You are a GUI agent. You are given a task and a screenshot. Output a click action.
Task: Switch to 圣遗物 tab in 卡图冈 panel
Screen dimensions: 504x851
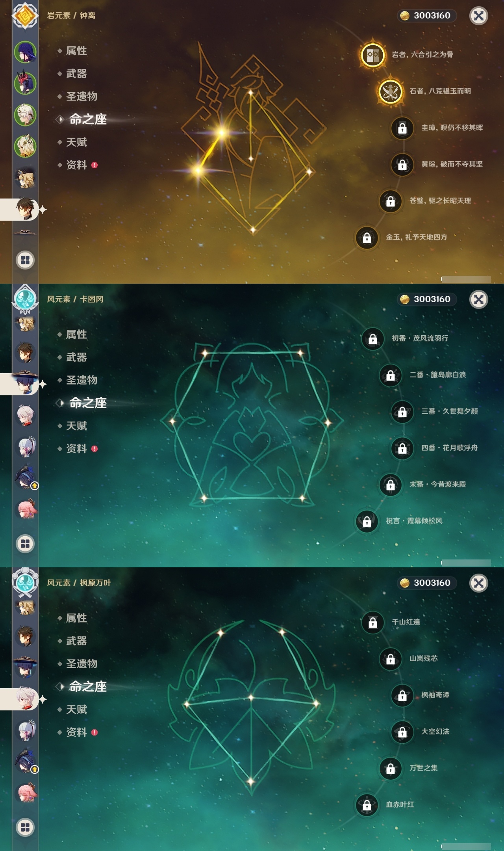pyautogui.click(x=82, y=380)
